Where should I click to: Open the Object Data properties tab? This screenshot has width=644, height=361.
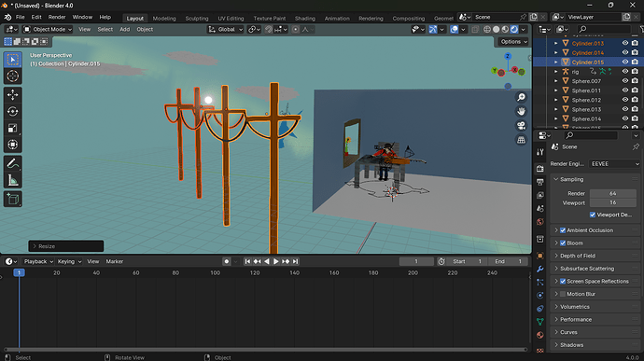click(x=540, y=322)
